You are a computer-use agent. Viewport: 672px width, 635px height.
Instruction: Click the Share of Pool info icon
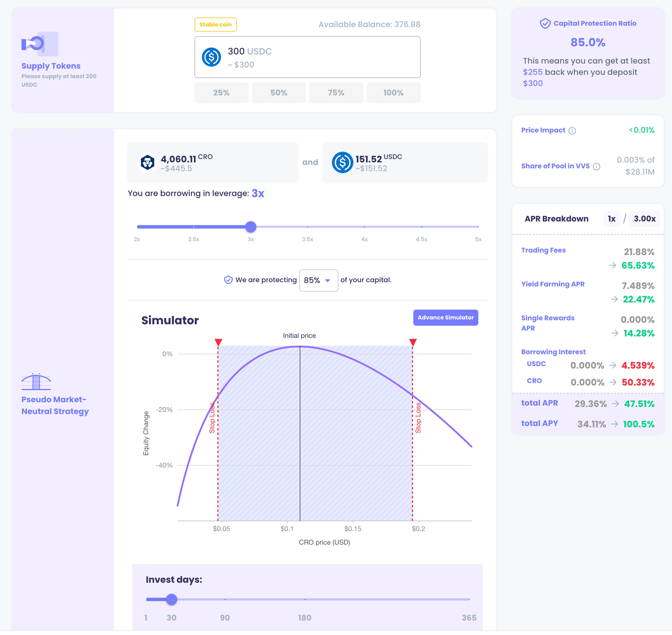point(596,166)
